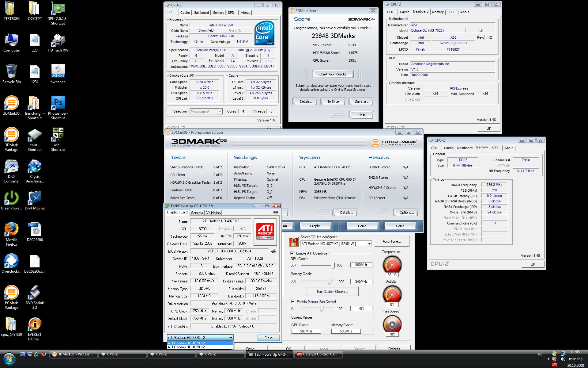This screenshot has height=368, width=588.
Task: Launch HD Tach RW icon
Action: pyautogui.click(x=58, y=43)
